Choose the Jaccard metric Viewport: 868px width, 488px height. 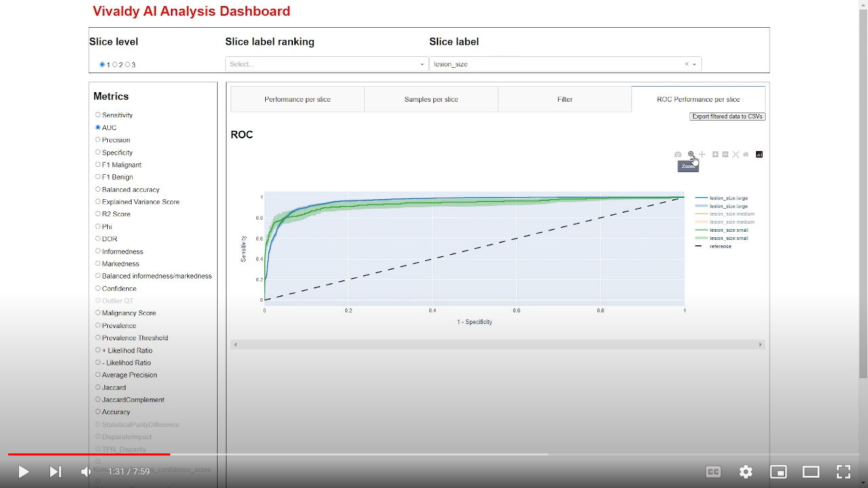click(x=98, y=387)
